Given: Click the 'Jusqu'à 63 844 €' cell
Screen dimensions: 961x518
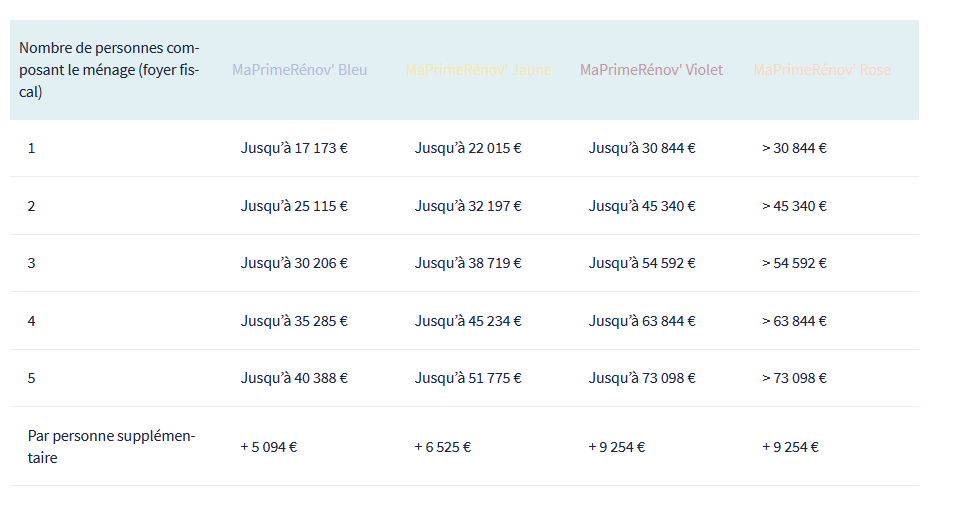Looking at the screenshot, I should 642,321.
